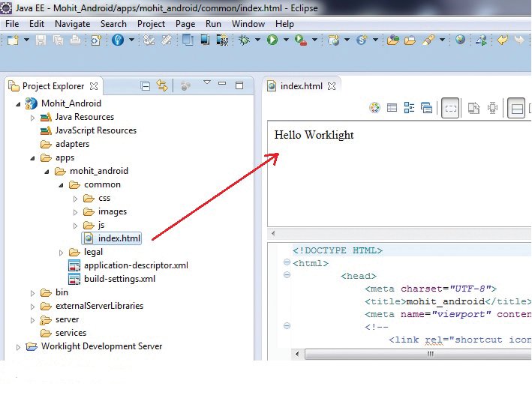This screenshot has height=416, width=532.
Task: Select application-descriptor.xml file
Action: point(135,265)
